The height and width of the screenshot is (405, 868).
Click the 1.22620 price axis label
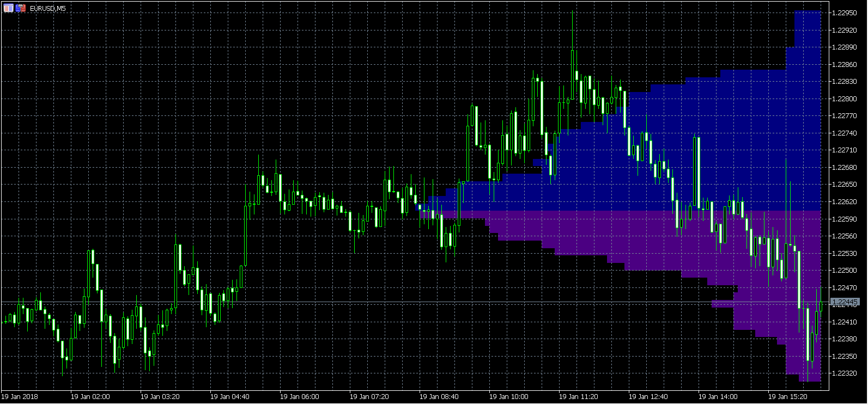[x=845, y=202]
